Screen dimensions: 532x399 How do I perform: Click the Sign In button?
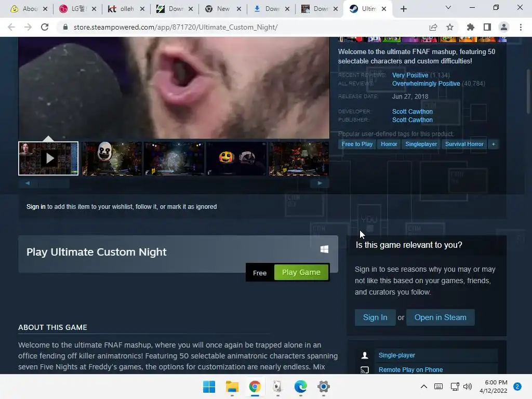pyautogui.click(x=375, y=317)
